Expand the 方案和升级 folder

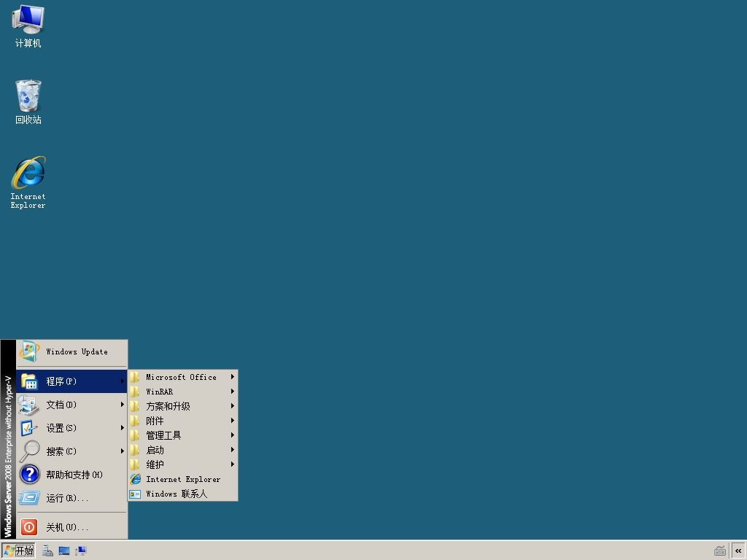pyautogui.click(x=183, y=406)
